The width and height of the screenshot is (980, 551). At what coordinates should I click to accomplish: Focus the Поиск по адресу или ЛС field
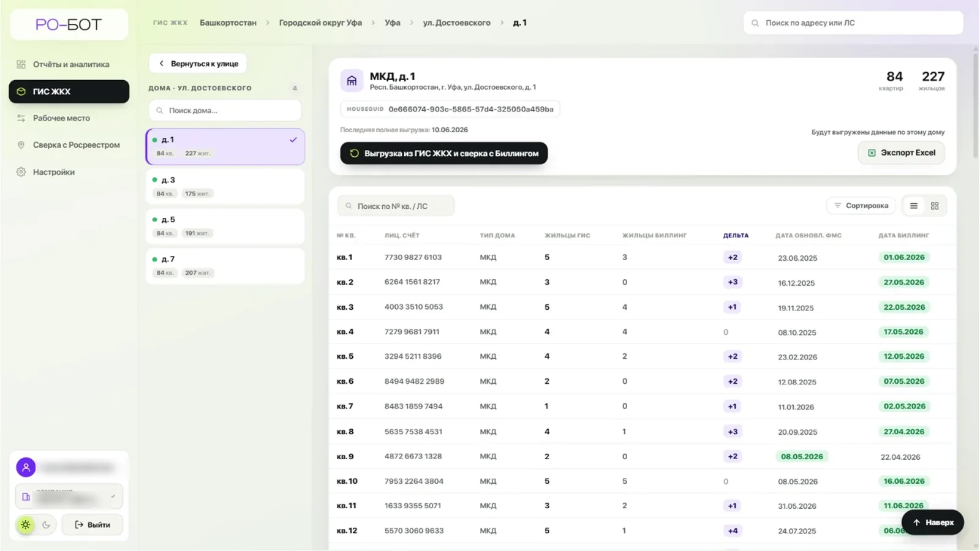853,23
